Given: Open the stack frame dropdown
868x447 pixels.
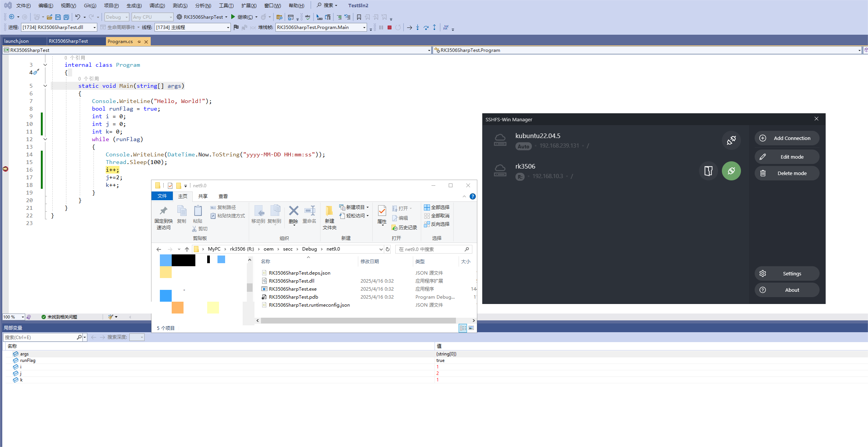Looking at the screenshot, I should [x=364, y=27].
